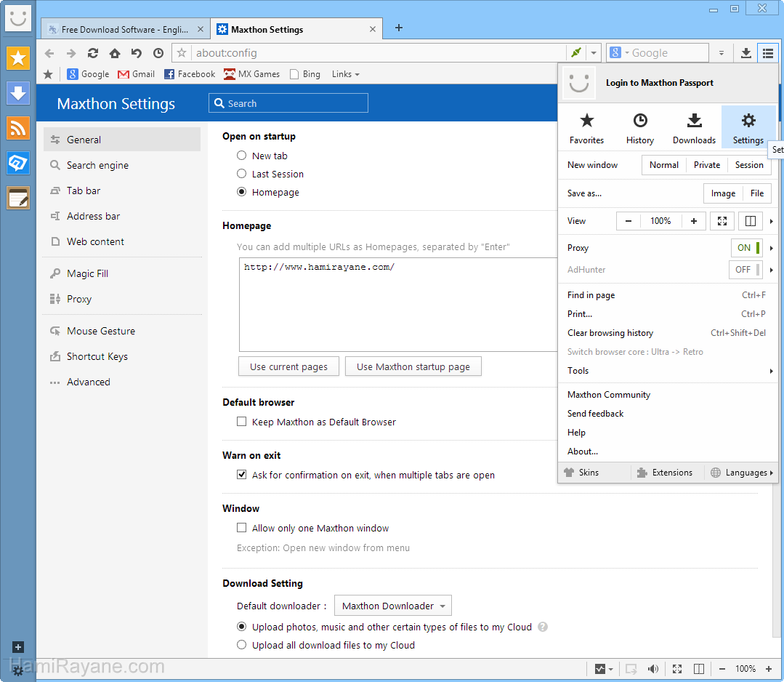
Task: Toggle fullscreen in the View row
Action: [722, 221]
